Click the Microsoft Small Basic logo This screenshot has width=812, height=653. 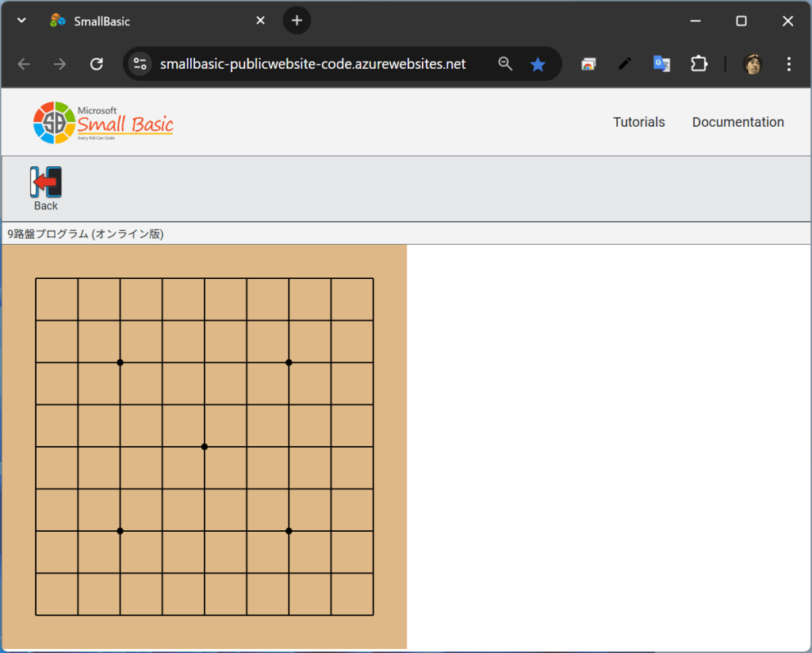[103, 122]
